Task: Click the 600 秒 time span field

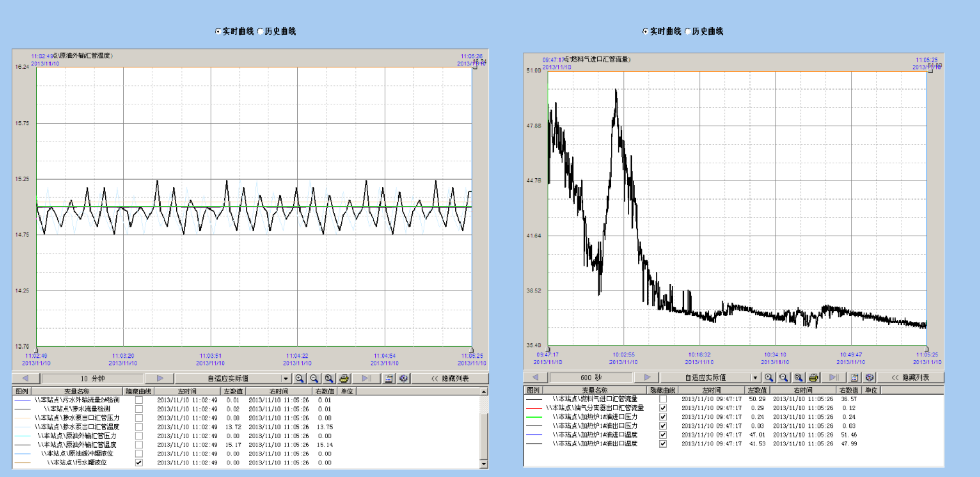Action: (x=591, y=377)
